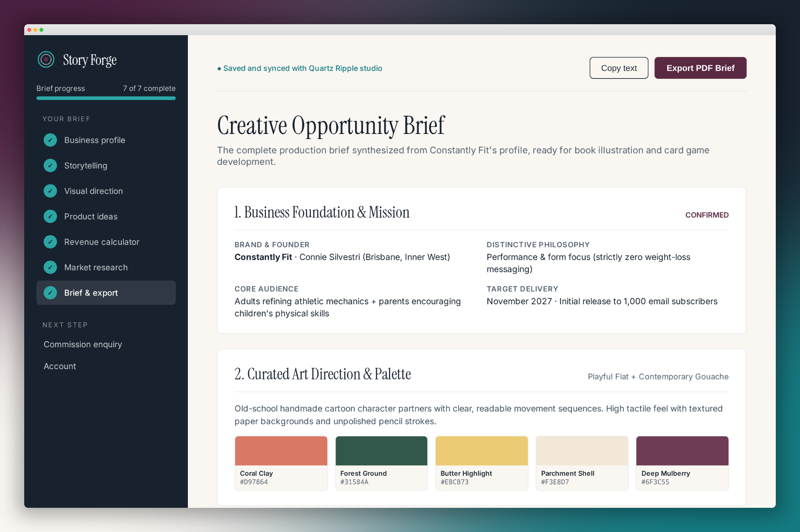Screen dimensions: 800x532
Task: Open the Revenue calculator step
Action: click(106, 242)
